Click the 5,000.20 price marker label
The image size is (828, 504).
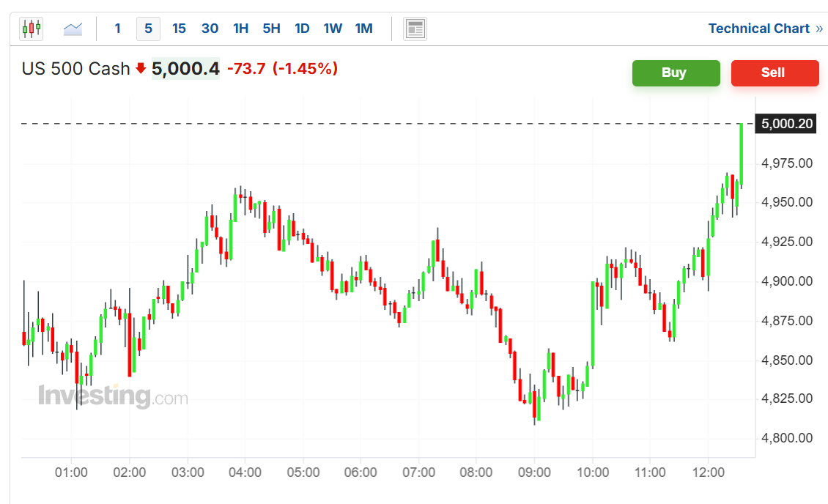point(786,124)
